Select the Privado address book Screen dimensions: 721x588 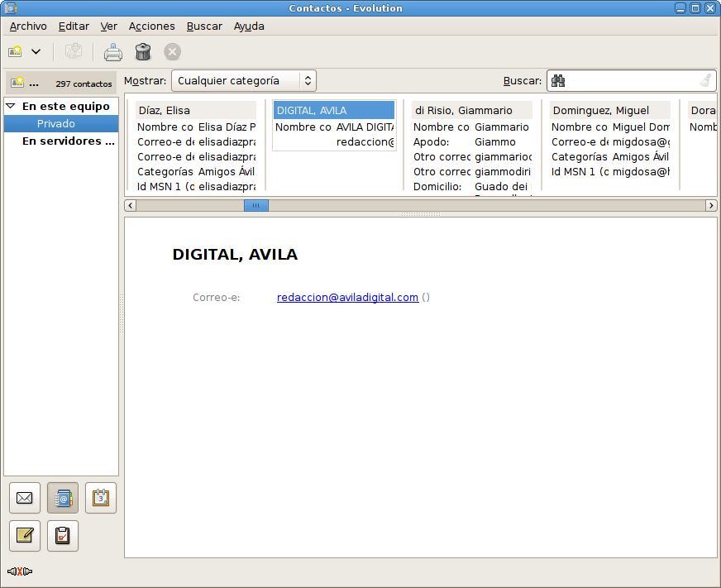point(61,124)
